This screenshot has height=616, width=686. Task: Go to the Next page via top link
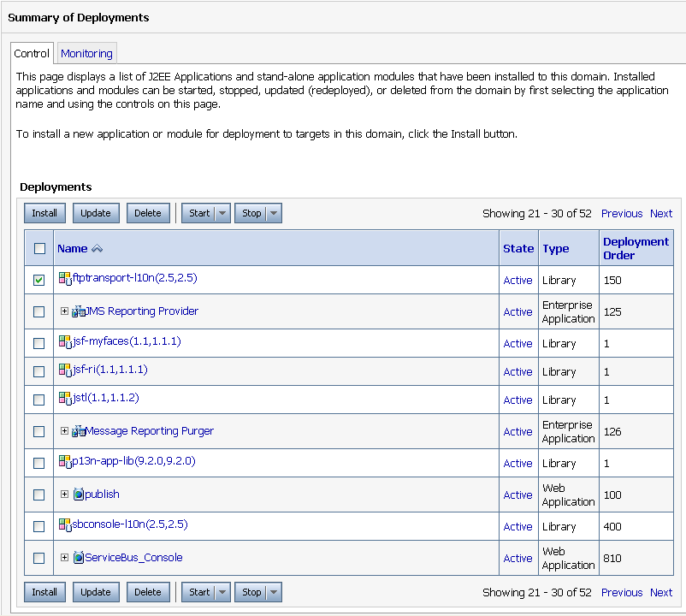tap(661, 214)
